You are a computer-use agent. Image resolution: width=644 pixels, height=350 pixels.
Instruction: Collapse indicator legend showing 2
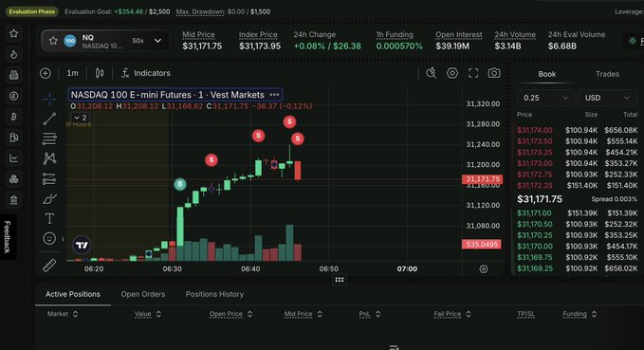80,118
